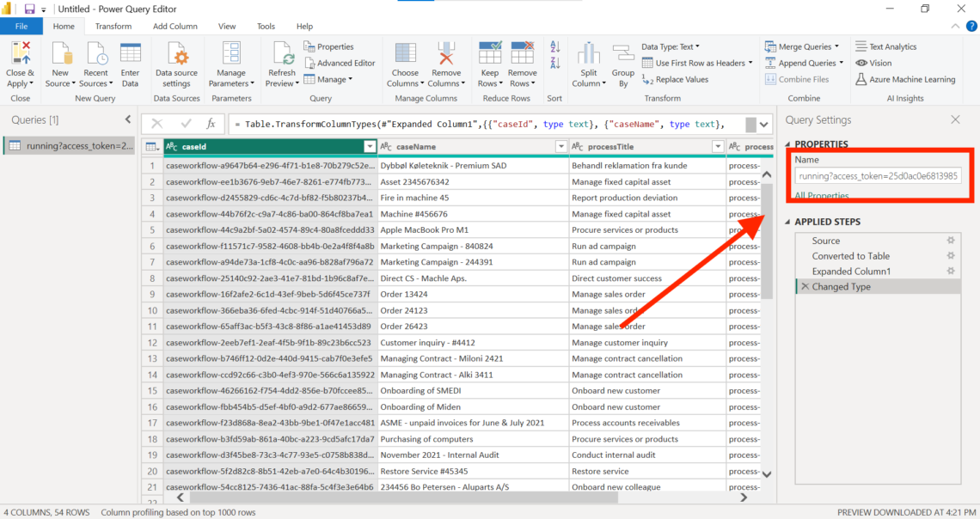Click the Remove Columns icon

point(445,55)
